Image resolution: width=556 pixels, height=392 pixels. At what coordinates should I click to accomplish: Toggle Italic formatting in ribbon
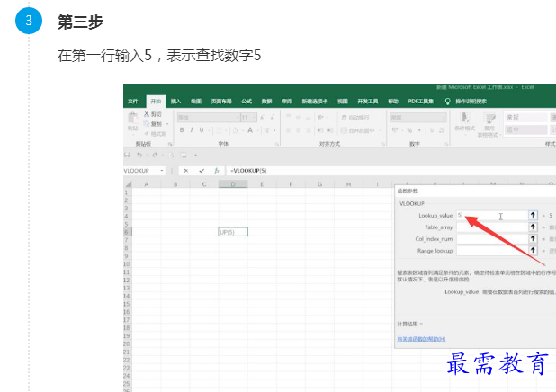coord(192,130)
